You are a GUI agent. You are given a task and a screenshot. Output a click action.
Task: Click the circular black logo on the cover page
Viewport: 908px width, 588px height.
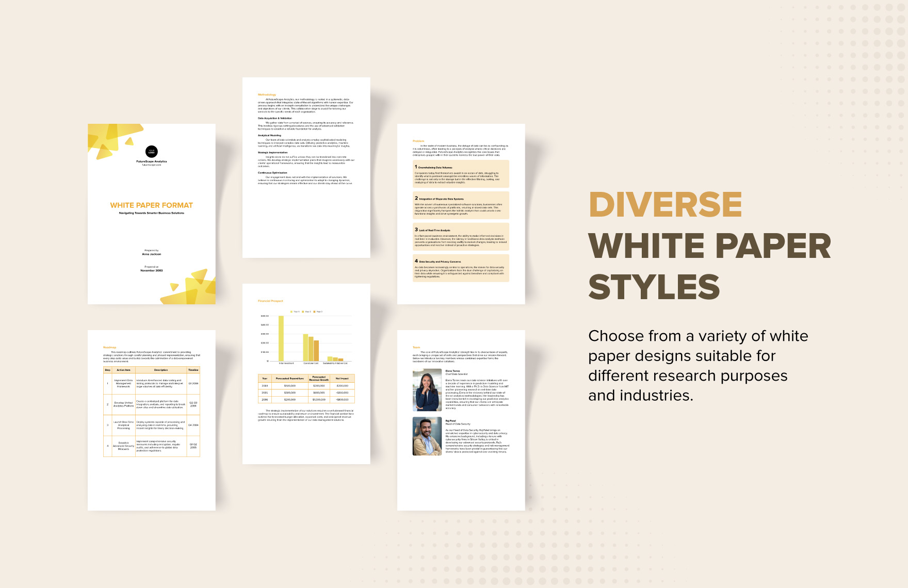(152, 151)
